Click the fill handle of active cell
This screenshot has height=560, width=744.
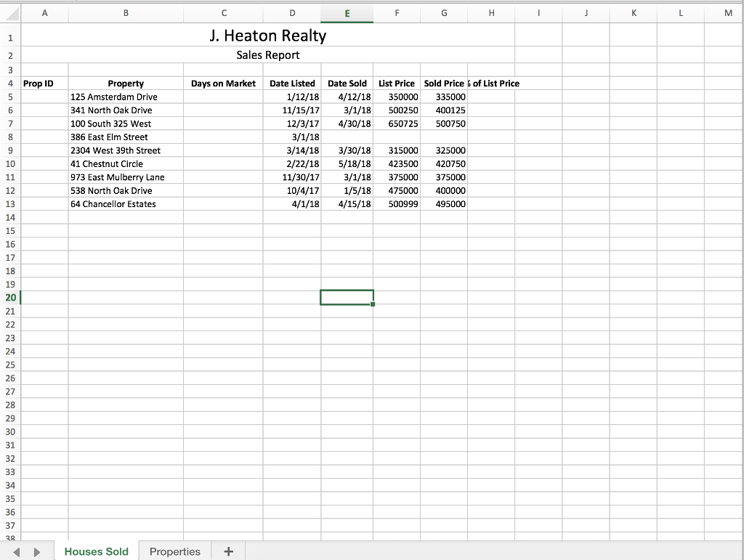click(x=373, y=304)
